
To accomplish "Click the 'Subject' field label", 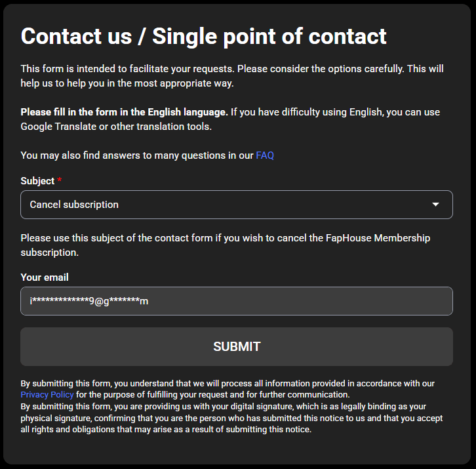I will [x=37, y=181].
